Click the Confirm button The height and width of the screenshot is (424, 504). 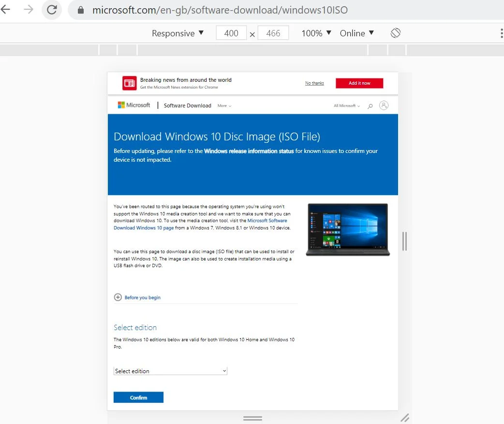[x=138, y=397]
